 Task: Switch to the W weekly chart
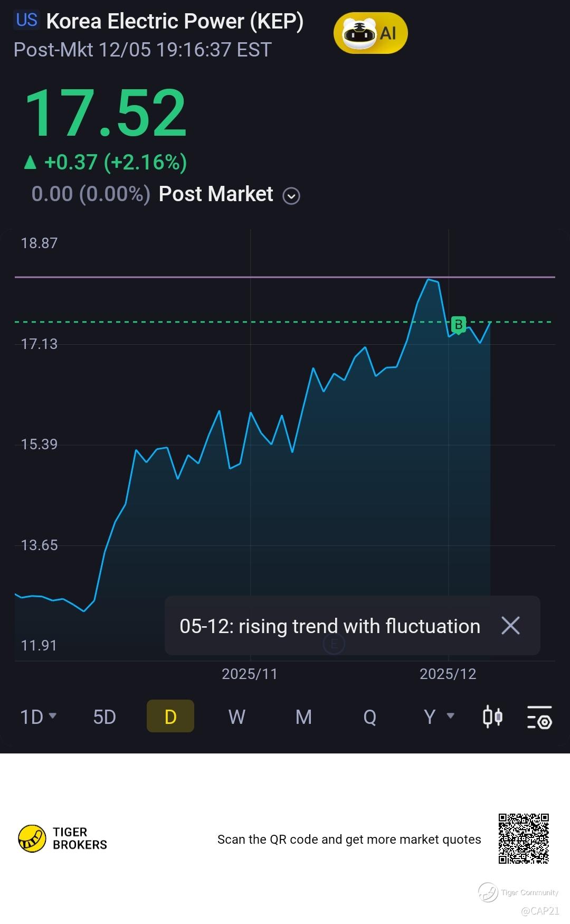point(236,716)
